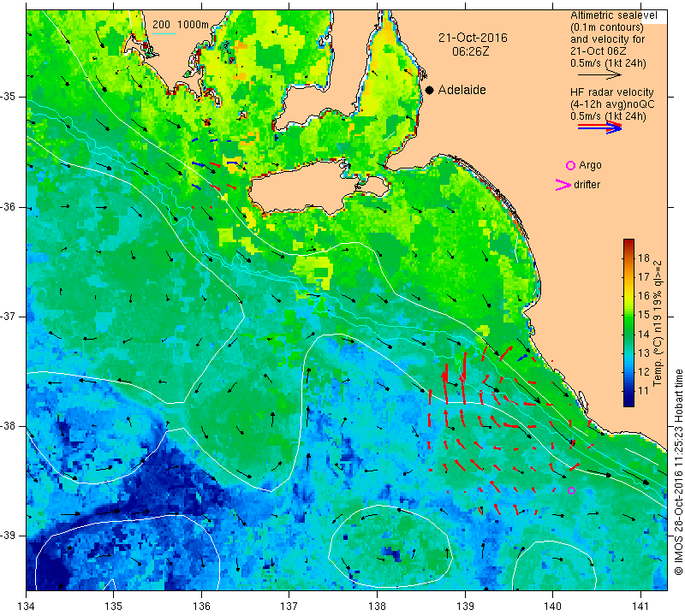The width and height of the screenshot is (685, 616).
Task: Click the black altimetric velocity legend arrow
Action: click(599, 75)
